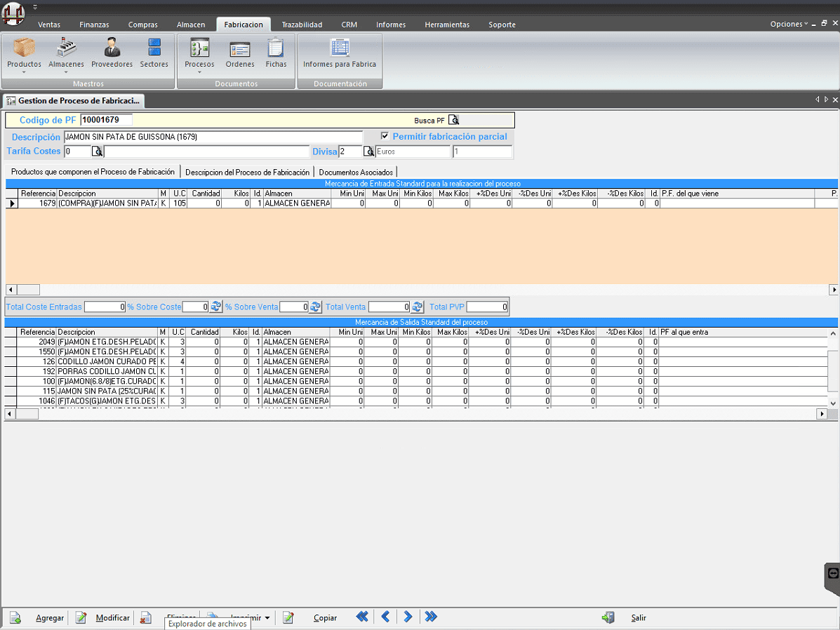Click the Copiar button label
840x630 pixels.
[x=325, y=618]
